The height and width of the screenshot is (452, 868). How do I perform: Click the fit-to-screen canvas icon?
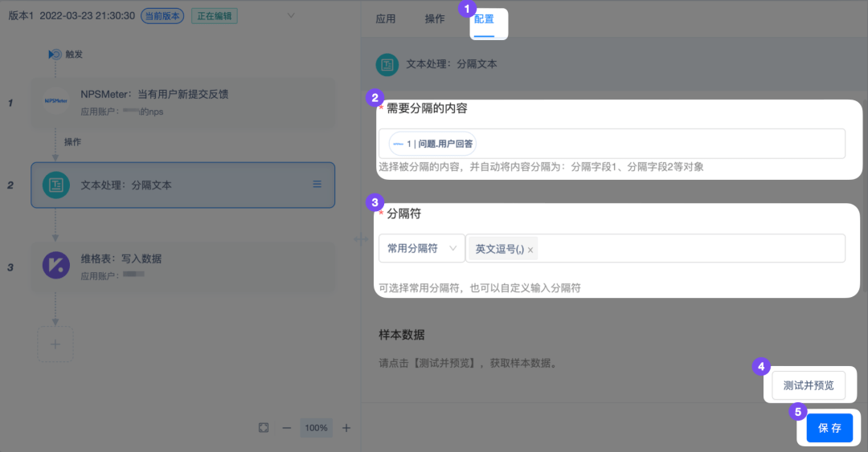[x=264, y=428]
